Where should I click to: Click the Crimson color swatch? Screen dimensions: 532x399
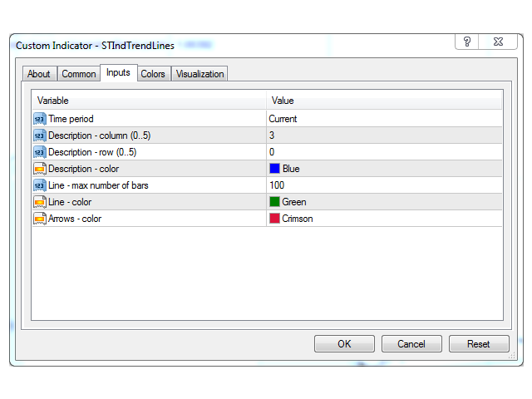pyautogui.click(x=274, y=219)
